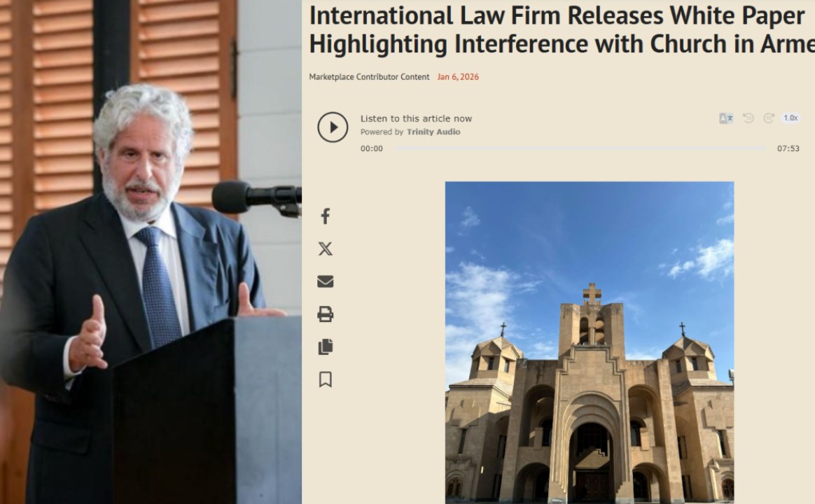Open audio translation language icon
815x504 pixels.
pyautogui.click(x=726, y=118)
